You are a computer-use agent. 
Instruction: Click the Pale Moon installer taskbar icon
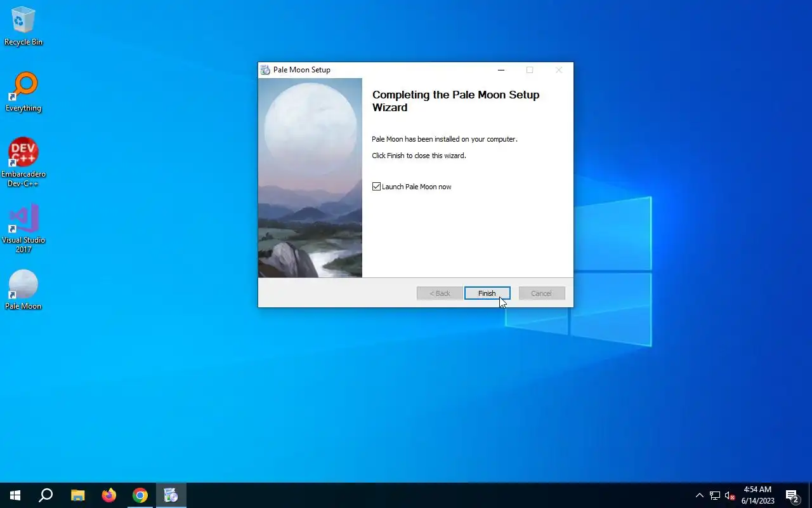point(171,495)
